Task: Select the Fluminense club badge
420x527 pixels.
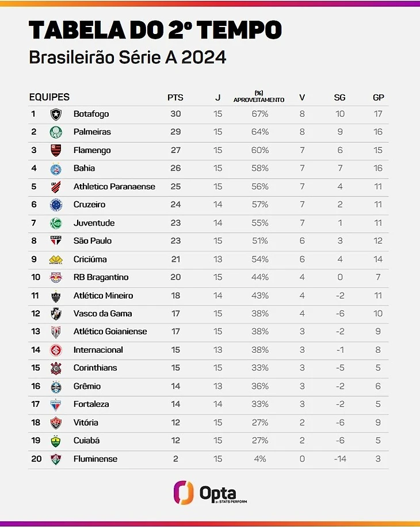Action: [56, 459]
